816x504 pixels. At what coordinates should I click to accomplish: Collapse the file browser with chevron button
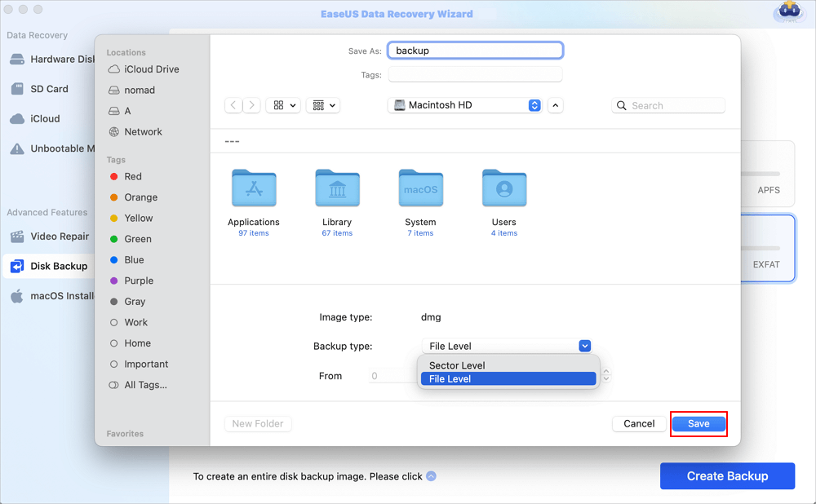click(x=555, y=105)
